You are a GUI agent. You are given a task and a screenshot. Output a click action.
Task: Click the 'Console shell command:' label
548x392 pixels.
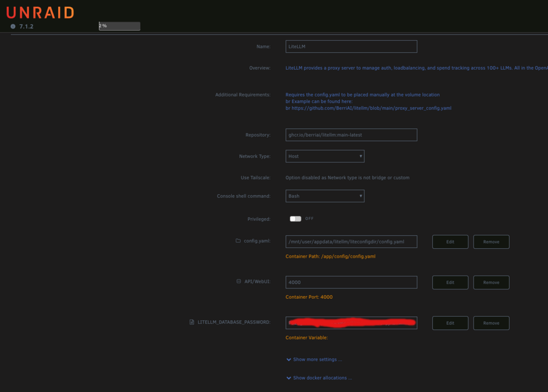244,196
